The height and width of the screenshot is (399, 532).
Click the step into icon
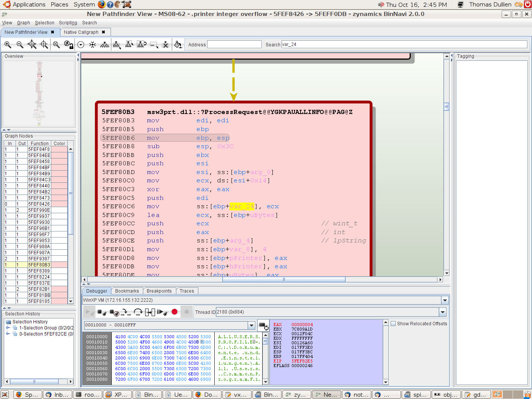point(127,312)
